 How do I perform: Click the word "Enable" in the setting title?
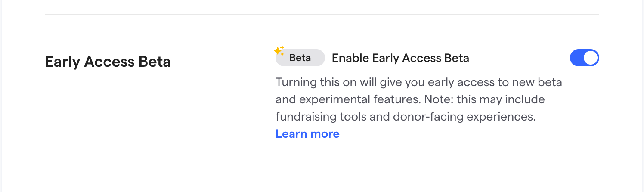coord(350,58)
